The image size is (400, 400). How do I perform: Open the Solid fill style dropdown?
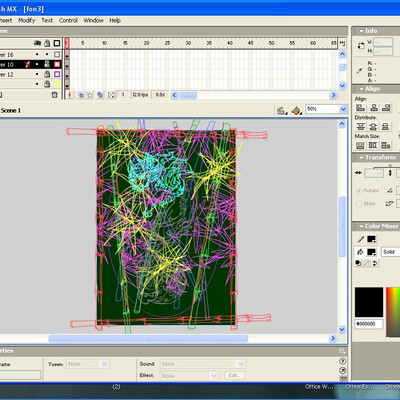point(390,252)
